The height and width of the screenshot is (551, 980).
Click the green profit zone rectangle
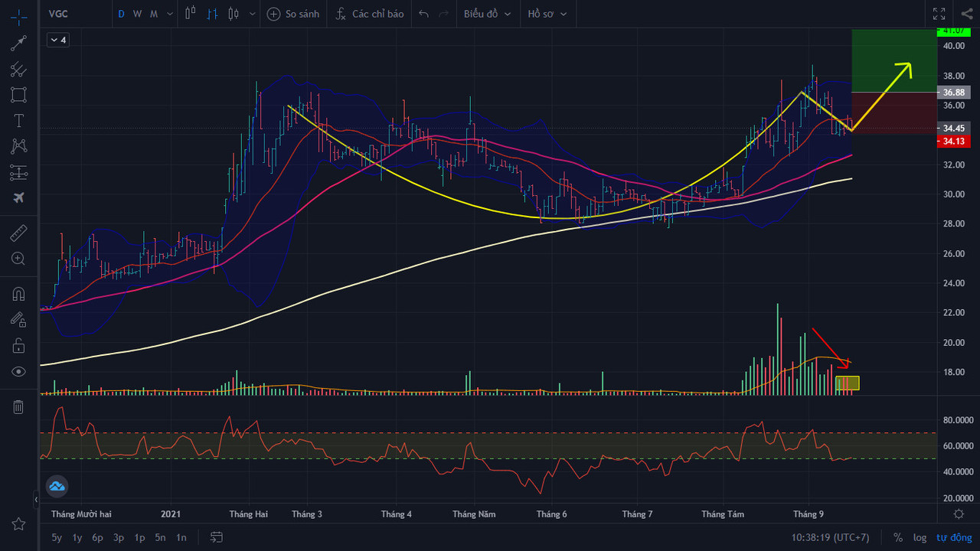pyautogui.click(x=893, y=60)
